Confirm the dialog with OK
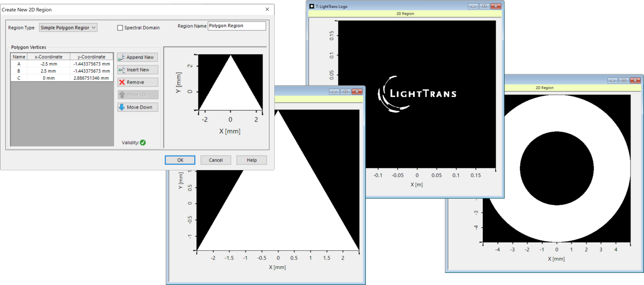Viewport: 644px width, 285px height. [180, 160]
